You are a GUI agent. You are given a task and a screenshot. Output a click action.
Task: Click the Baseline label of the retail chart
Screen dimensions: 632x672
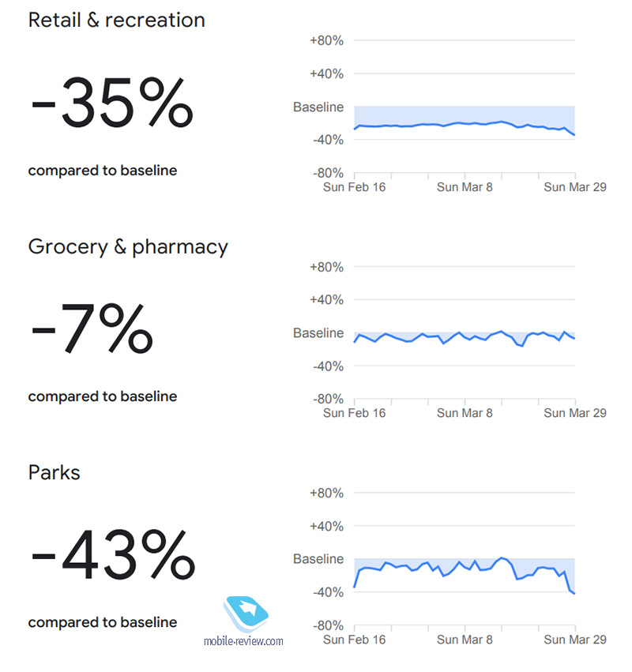pyautogui.click(x=318, y=107)
